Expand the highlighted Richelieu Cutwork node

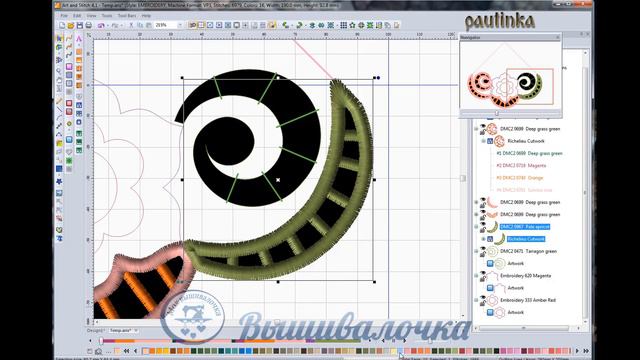(483, 239)
